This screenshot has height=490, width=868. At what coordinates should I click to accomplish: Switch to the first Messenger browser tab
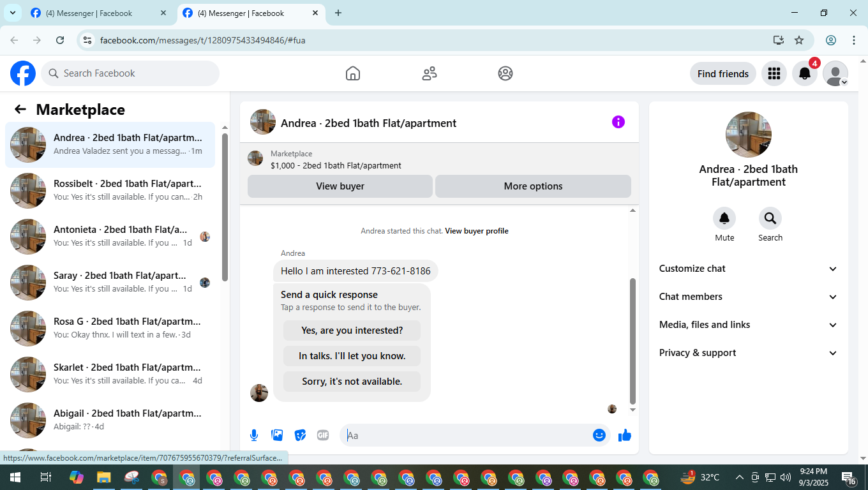pyautogui.click(x=98, y=13)
